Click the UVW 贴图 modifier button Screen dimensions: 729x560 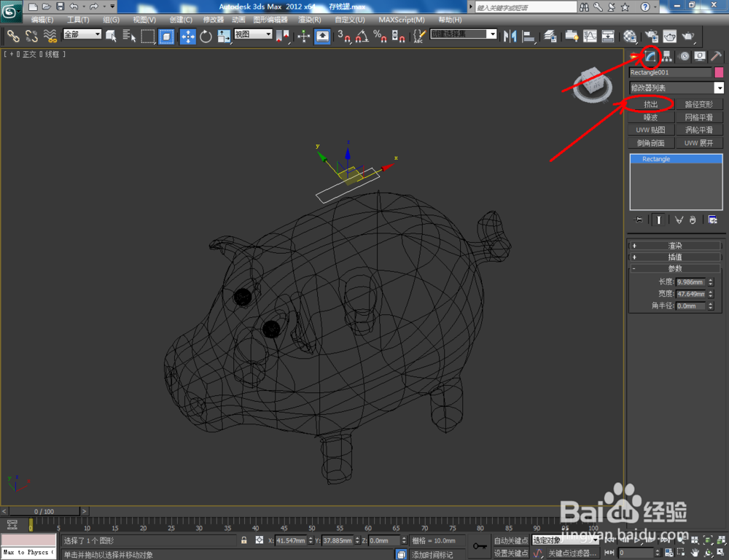tap(651, 130)
